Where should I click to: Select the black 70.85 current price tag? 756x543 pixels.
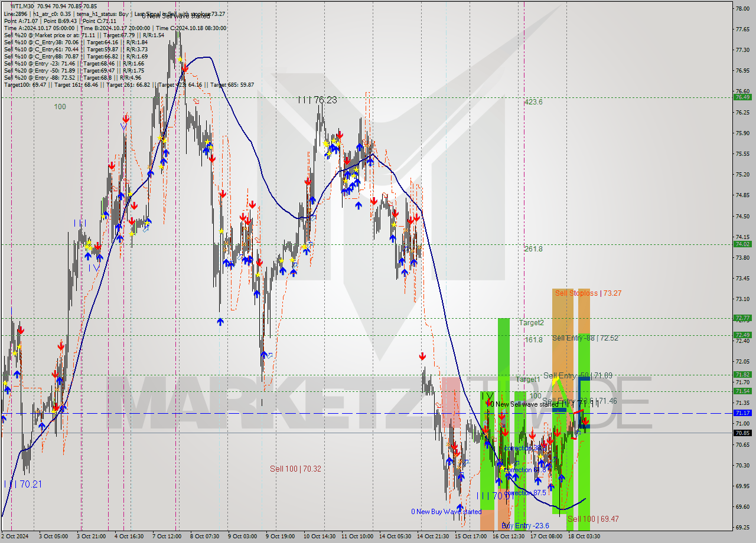(742, 433)
